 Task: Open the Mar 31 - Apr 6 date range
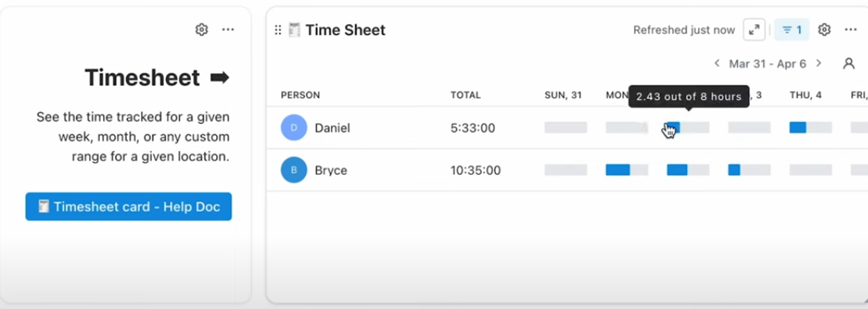pos(767,64)
